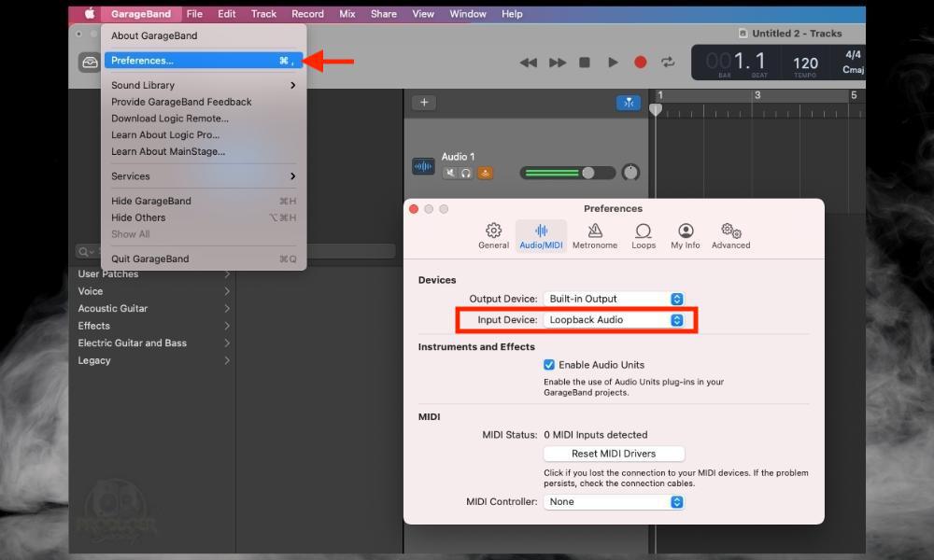Click the 4/4 time signature display
Image resolution: width=934 pixels, height=560 pixels.
coord(853,55)
